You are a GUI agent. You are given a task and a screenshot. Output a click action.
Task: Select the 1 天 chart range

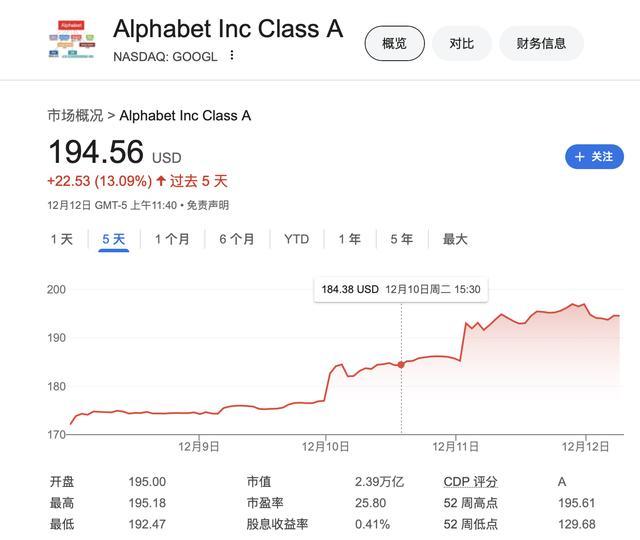(62, 239)
